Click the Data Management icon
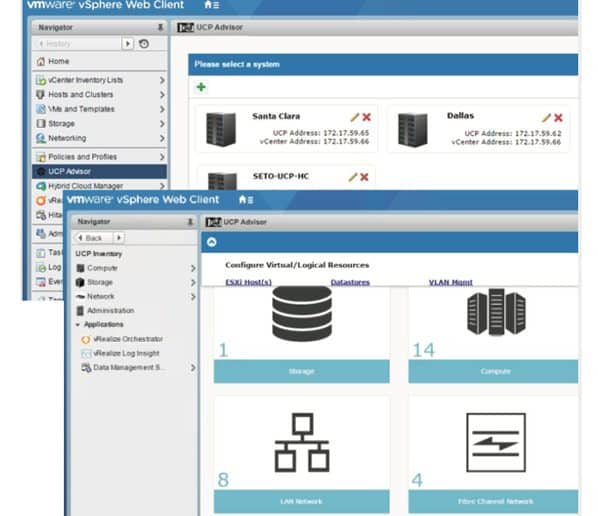This screenshot has height=516, width=598. (86, 368)
